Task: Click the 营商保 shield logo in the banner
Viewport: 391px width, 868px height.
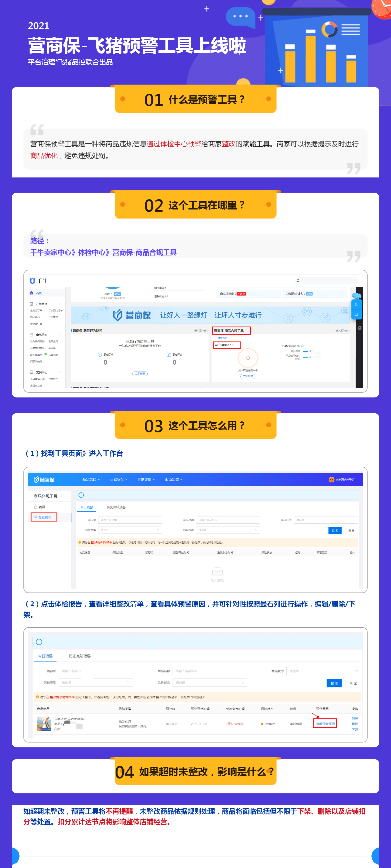Action: (x=117, y=315)
